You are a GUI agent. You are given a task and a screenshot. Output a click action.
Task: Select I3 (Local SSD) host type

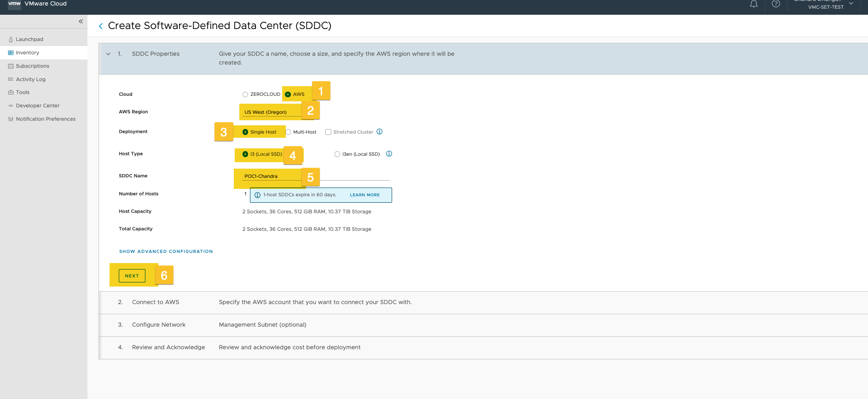pyautogui.click(x=245, y=154)
